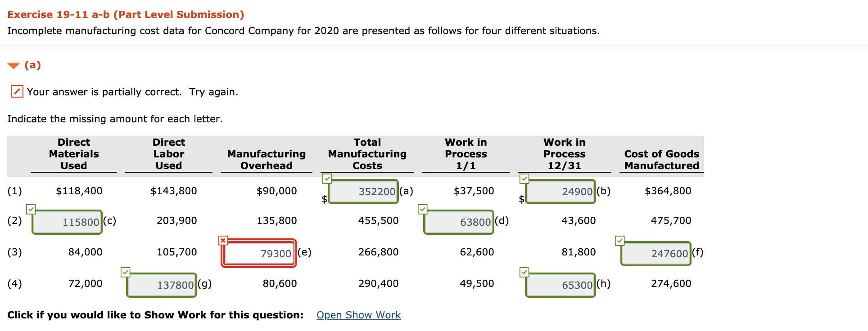Click the 'Try again.' feedback text
The height and width of the screenshot is (331, 868).
(x=213, y=92)
